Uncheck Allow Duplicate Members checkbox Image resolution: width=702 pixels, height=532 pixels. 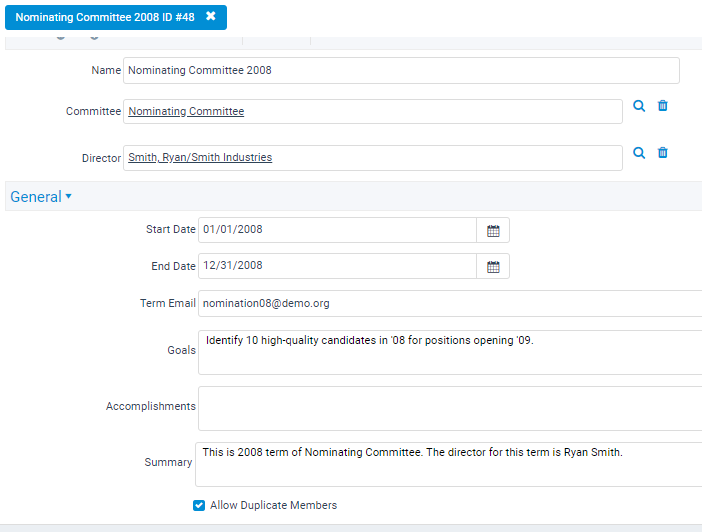pos(199,506)
